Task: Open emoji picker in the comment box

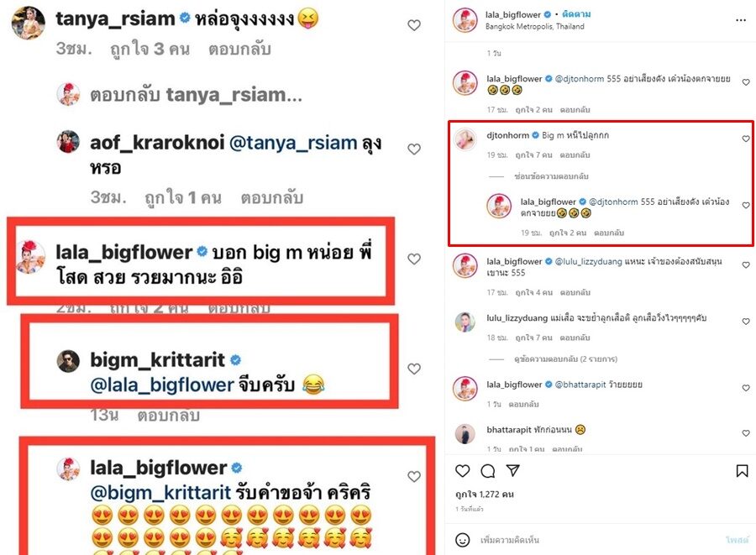Action: (462, 540)
